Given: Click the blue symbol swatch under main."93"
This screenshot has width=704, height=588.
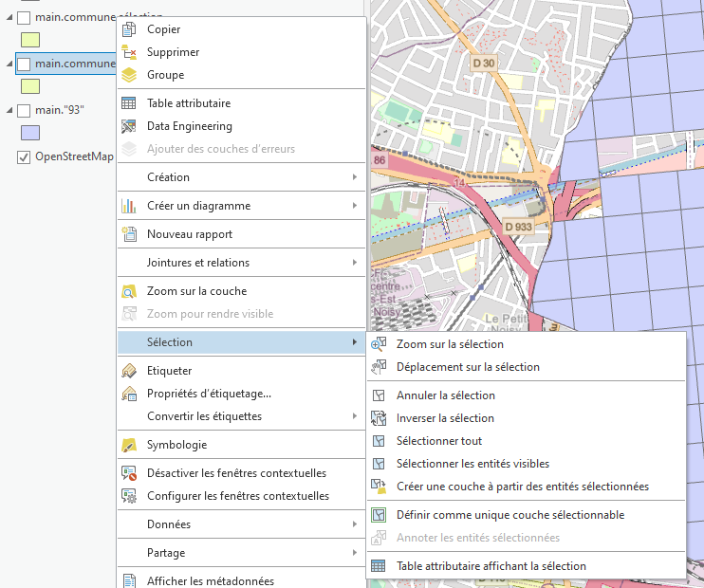Looking at the screenshot, I should click(x=30, y=133).
